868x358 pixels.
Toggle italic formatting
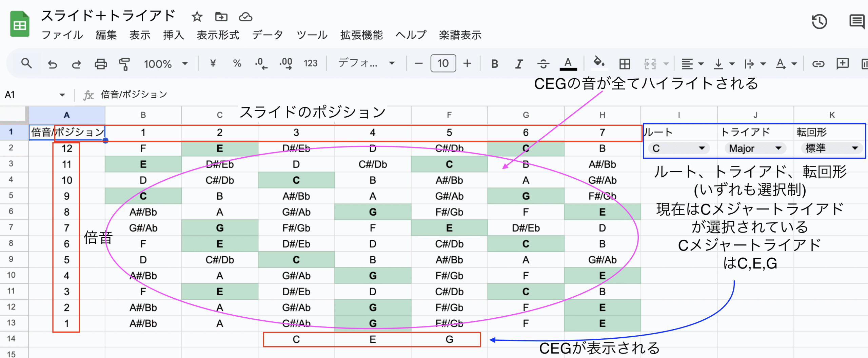coord(519,64)
